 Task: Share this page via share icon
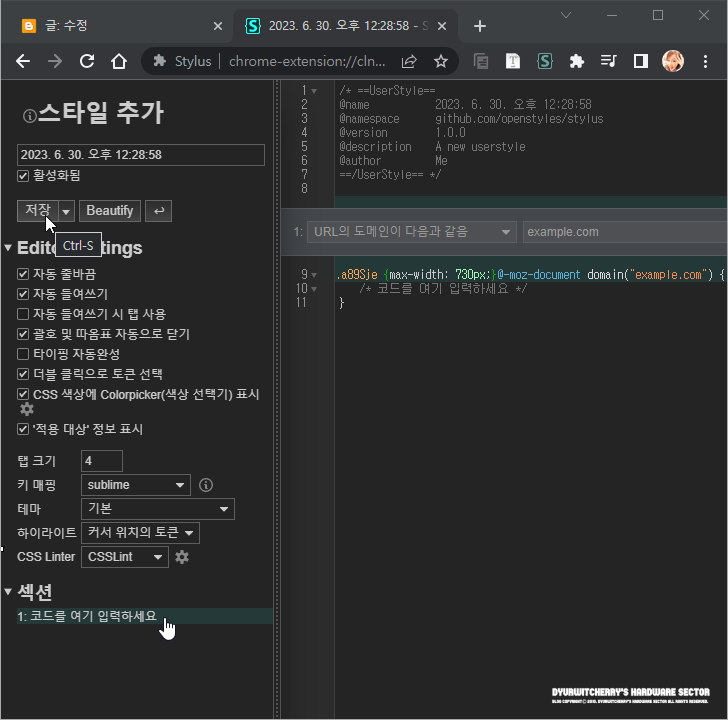coord(409,61)
